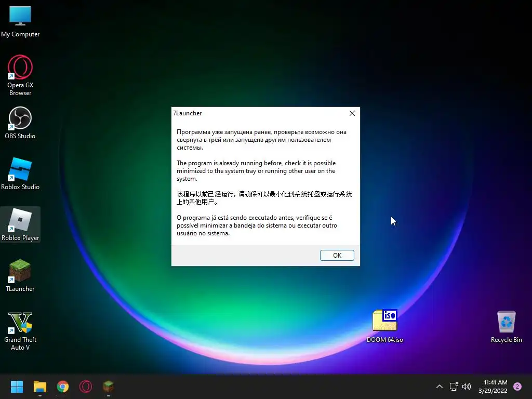Open the volume tray icon
This screenshot has width=532, height=399.
[467, 387]
